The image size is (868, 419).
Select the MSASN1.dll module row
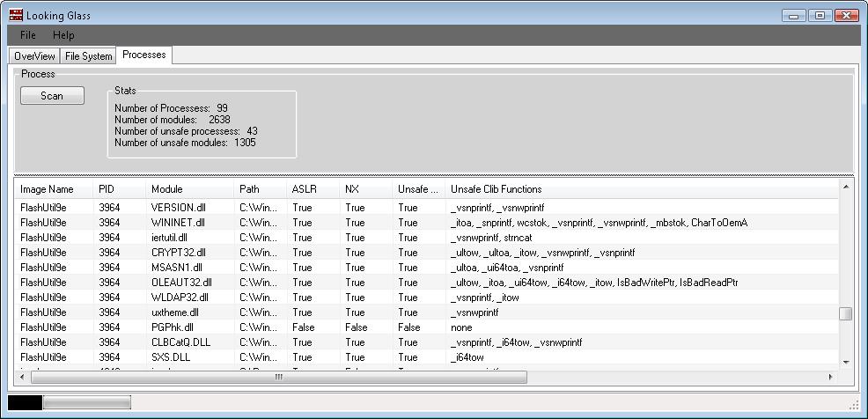426,268
